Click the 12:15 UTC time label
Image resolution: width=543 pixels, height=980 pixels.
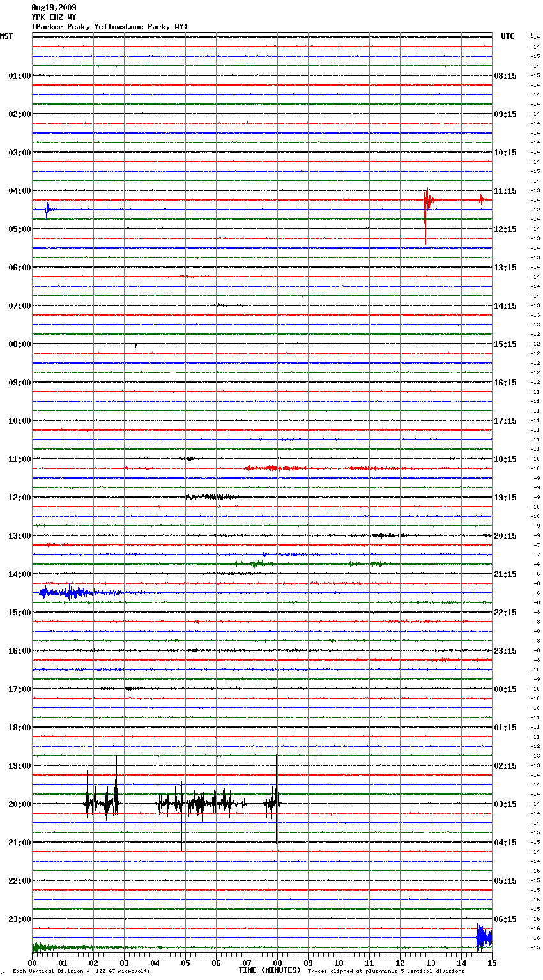[x=505, y=229]
